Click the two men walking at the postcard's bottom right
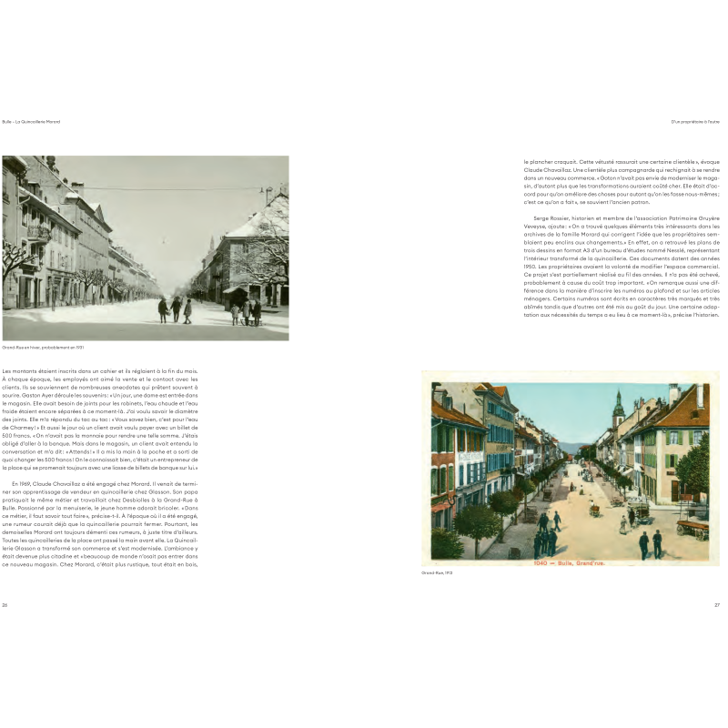 [650, 544]
